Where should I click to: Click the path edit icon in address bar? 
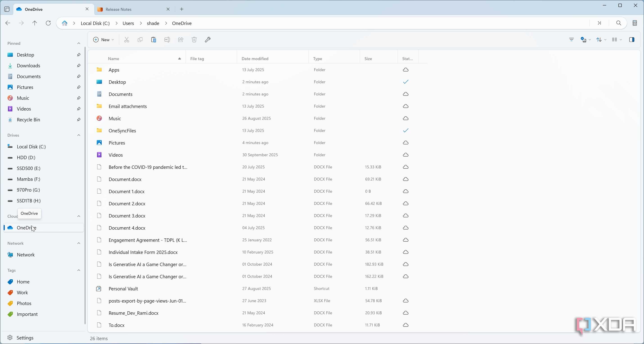click(x=599, y=23)
